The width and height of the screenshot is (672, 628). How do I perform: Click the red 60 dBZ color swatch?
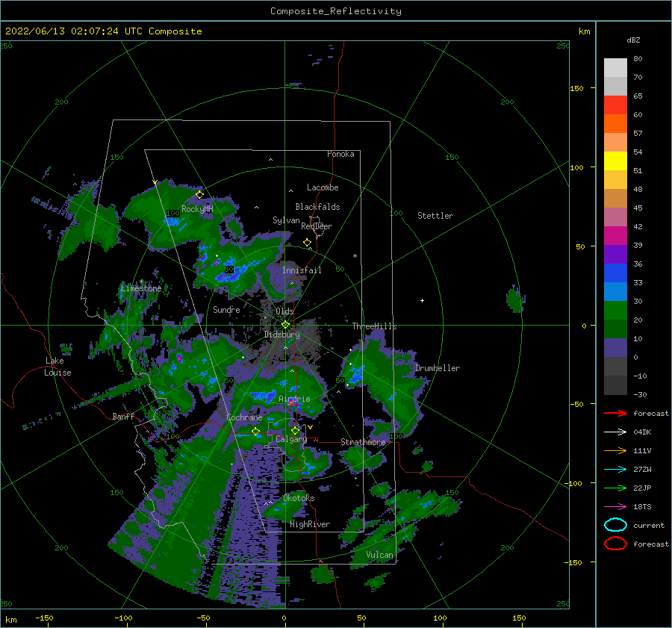[x=615, y=105]
